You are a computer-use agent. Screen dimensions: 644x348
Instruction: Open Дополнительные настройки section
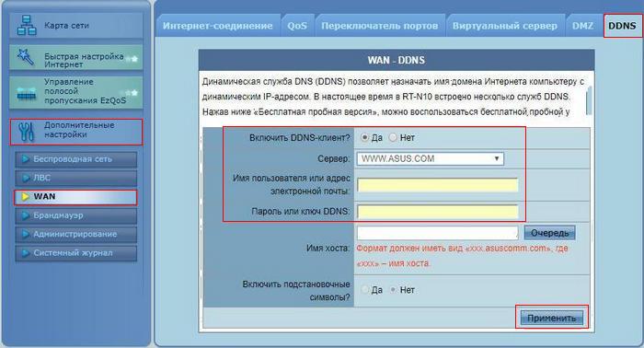coord(76,132)
